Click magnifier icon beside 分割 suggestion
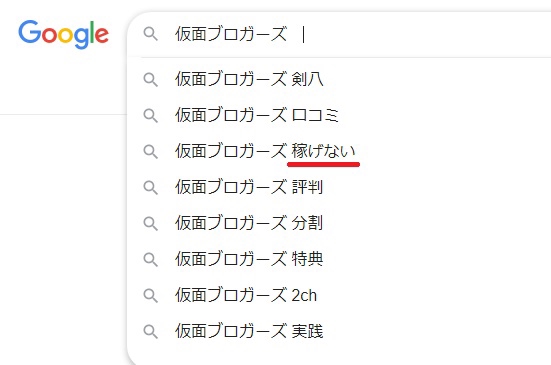This screenshot has width=551, height=365. 151,223
